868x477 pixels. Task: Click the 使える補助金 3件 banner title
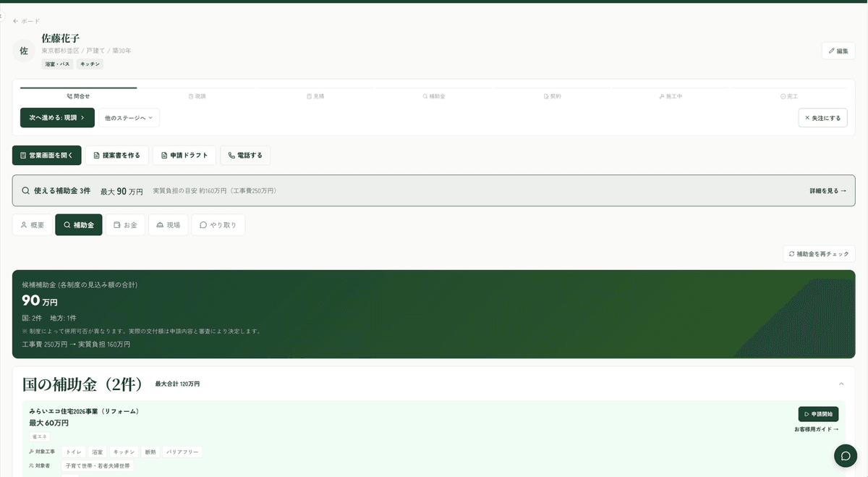[62, 191]
